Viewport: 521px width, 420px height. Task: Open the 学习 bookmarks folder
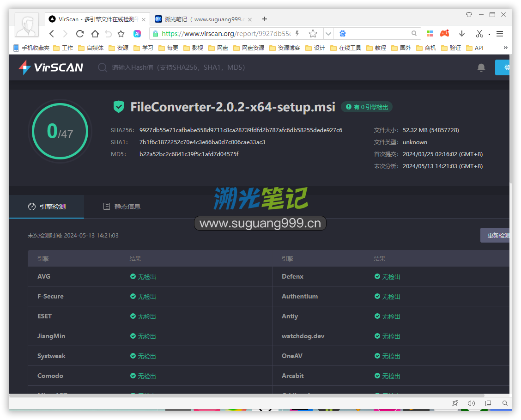click(144, 48)
